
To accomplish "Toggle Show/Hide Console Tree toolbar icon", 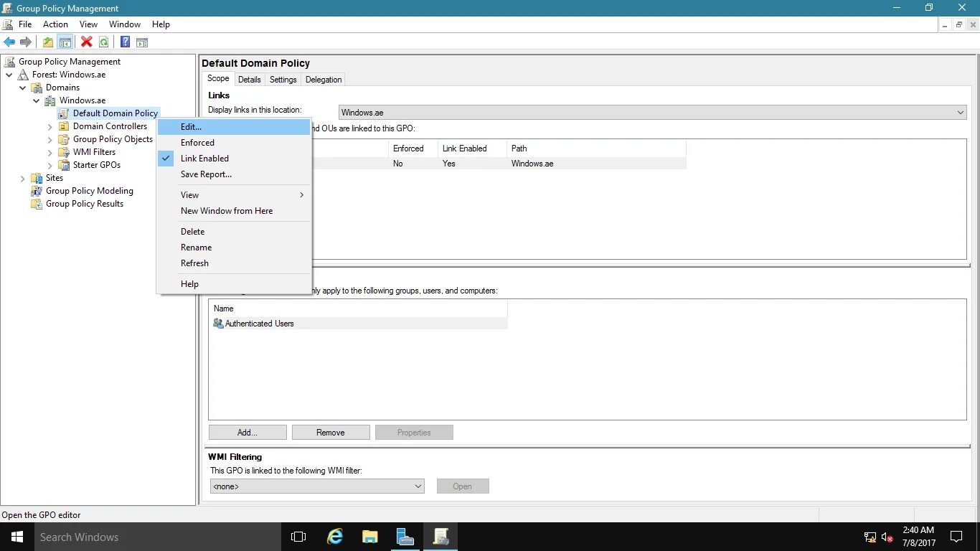I will pyautogui.click(x=65, y=42).
